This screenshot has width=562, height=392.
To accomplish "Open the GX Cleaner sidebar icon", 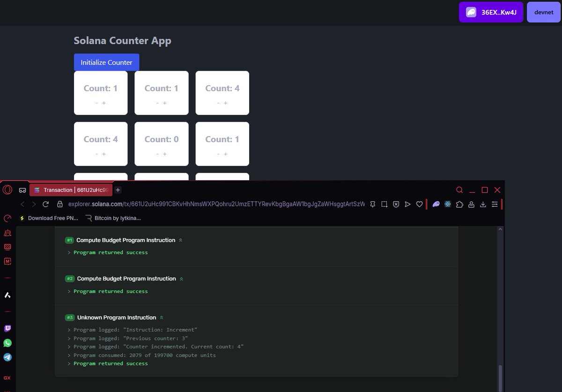I will (x=7, y=232).
